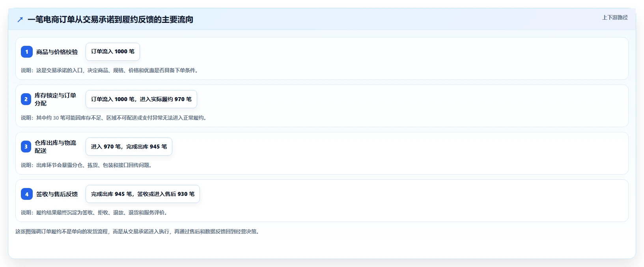Click the 签收与售后反馈 step label
The height and width of the screenshot is (267, 644).
tap(57, 194)
